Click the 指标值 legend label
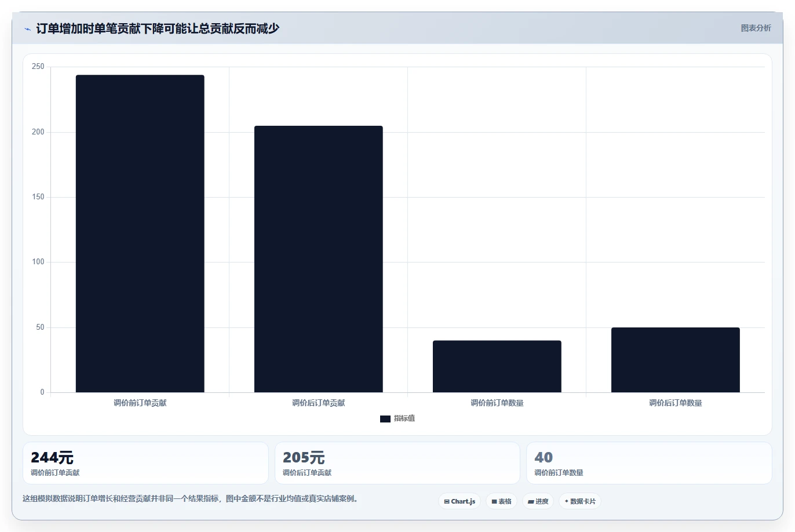The width and height of the screenshot is (795, 532). pyautogui.click(x=404, y=418)
